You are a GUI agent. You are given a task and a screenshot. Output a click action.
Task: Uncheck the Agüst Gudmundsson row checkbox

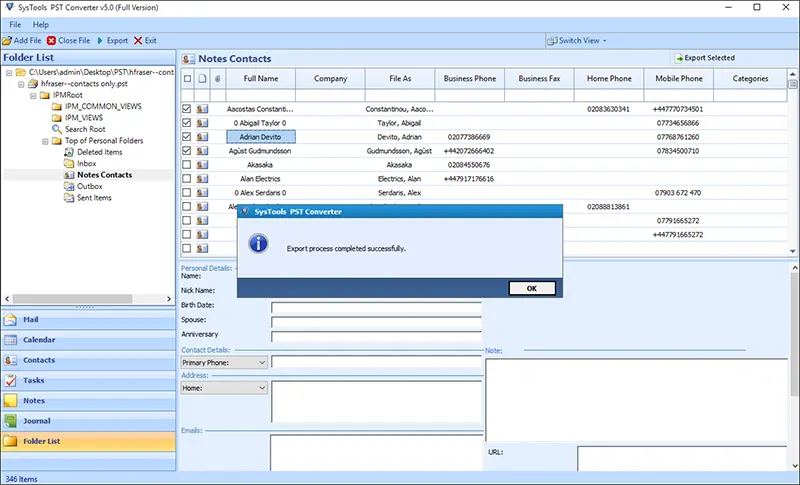click(x=187, y=150)
